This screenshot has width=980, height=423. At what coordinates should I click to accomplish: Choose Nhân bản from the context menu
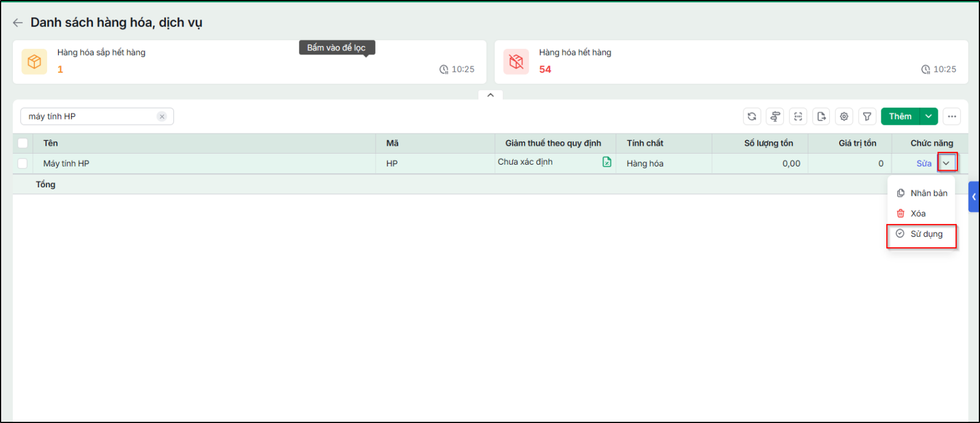pyautogui.click(x=922, y=193)
